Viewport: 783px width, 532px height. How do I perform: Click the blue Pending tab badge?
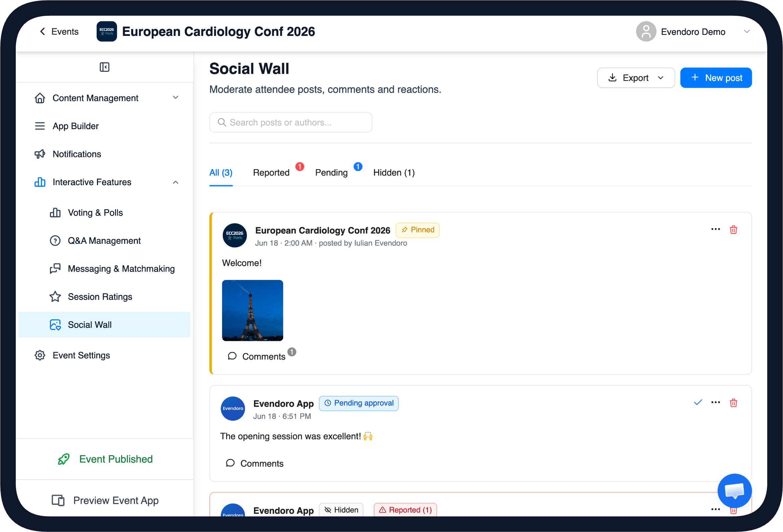tap(358, 167)
